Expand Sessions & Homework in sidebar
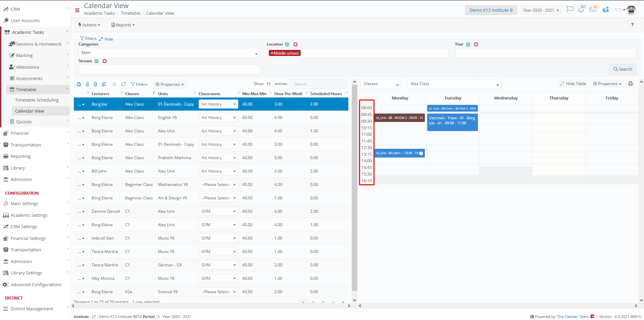The width and height of the screenshot is (644, 320). [38, 44]
